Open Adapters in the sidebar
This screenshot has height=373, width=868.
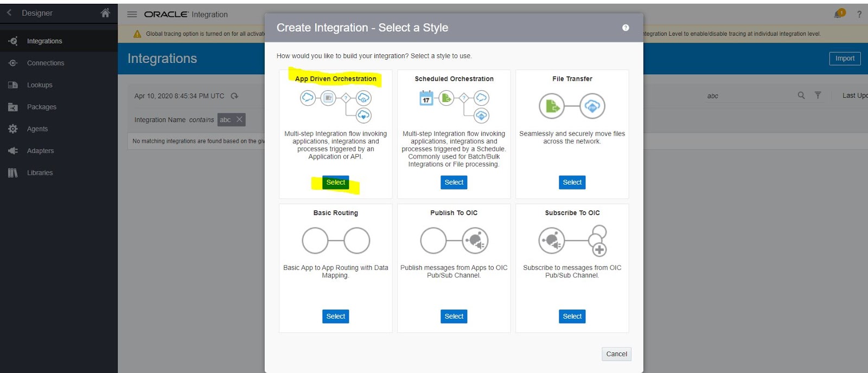(40, 151)
